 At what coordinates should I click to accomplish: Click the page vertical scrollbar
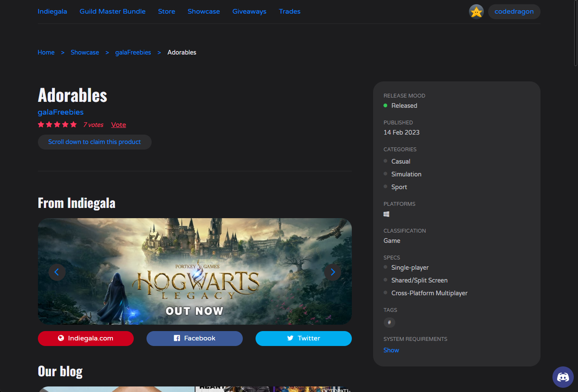tap(575, 33)
